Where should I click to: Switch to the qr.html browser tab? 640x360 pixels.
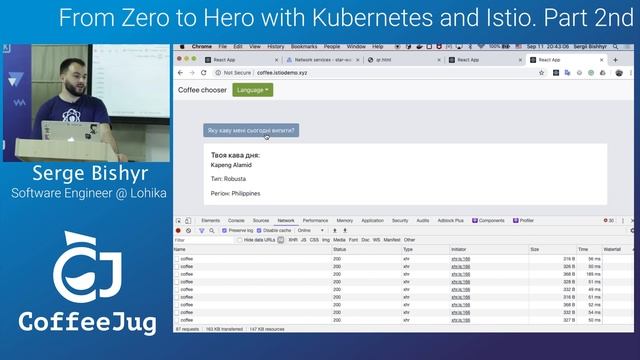point(404,60)
